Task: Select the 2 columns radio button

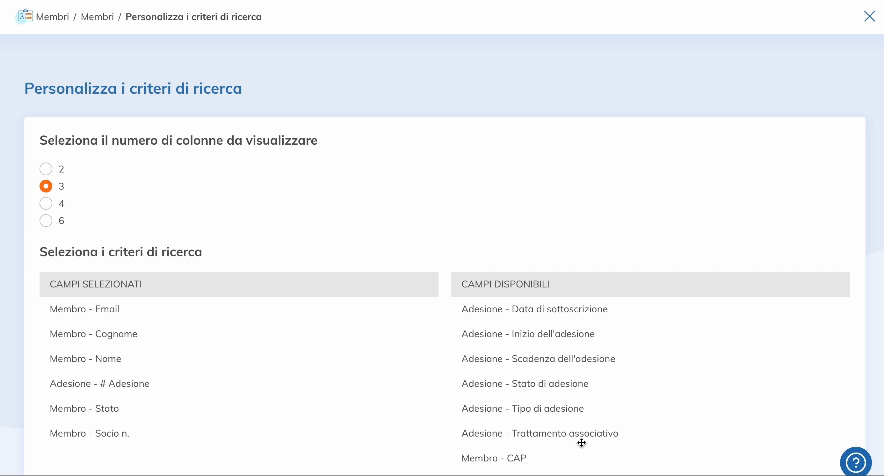Action: tap(46, 169)
